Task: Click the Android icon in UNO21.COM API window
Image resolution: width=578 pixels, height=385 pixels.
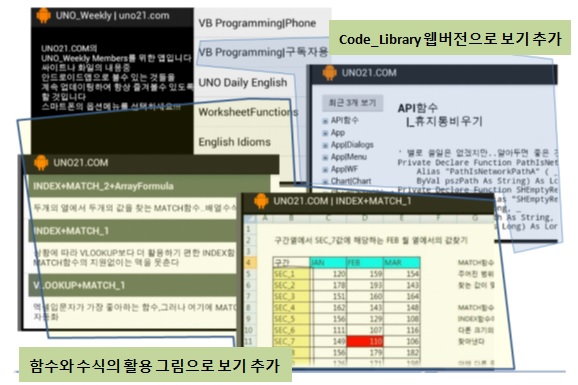Action: (330, 73)
